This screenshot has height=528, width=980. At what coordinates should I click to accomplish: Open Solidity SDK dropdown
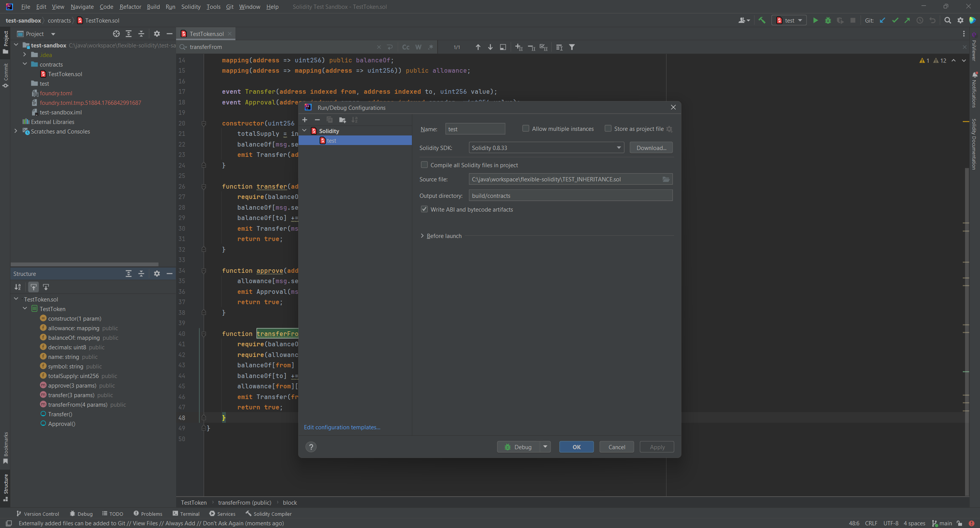(546, 148)
